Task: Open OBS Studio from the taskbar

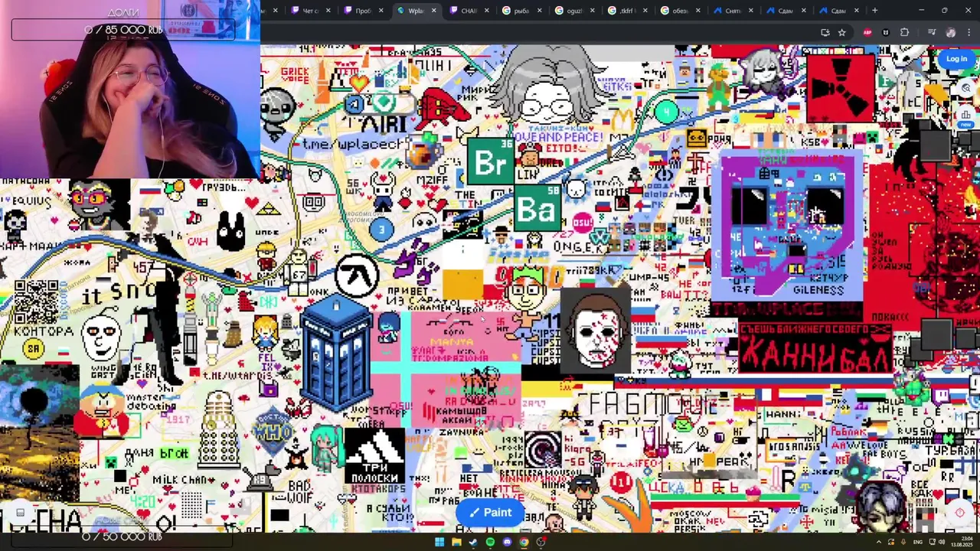Action: (541, 542)
